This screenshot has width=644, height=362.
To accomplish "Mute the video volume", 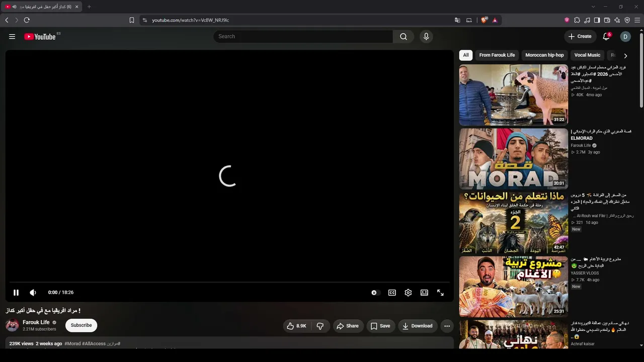I will click(33, 293).
